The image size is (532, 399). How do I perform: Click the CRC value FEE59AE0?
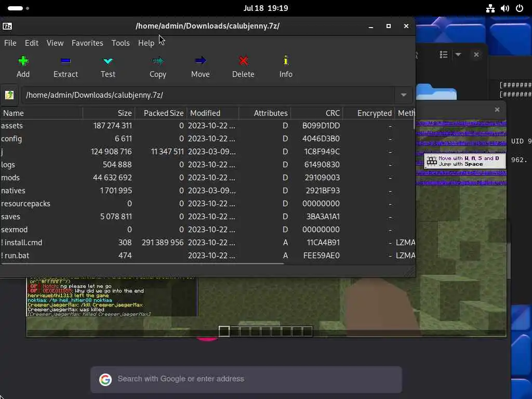(x=321, y=256)
